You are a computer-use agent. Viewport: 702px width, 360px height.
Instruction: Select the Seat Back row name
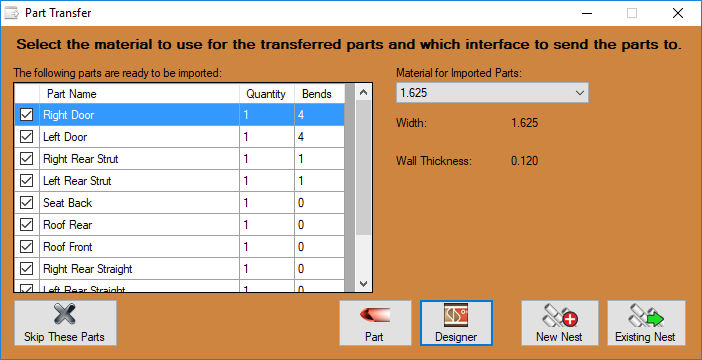(x=67, y=203)
